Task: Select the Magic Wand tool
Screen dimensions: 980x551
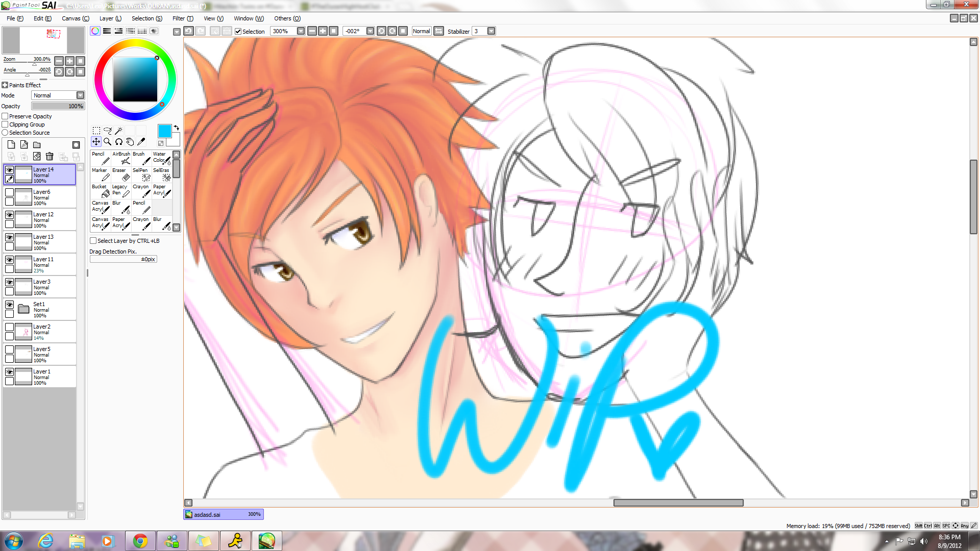Action: 118,131
